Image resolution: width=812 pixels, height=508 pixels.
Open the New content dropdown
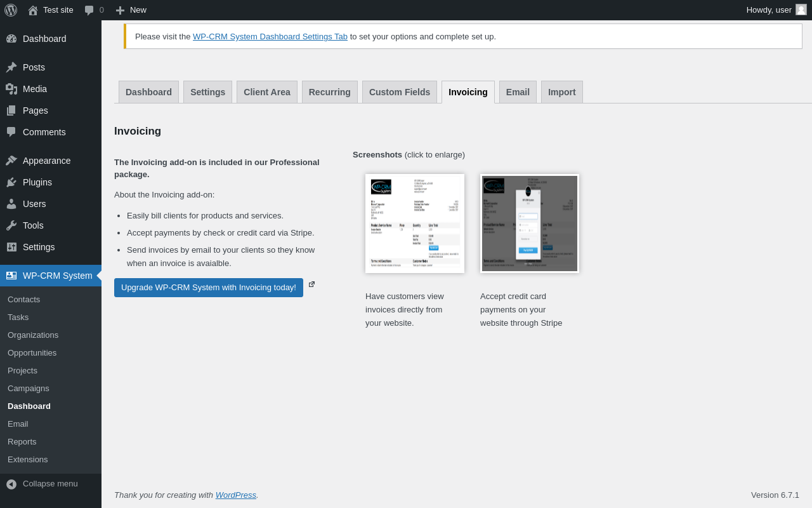(x=131, y=10)
